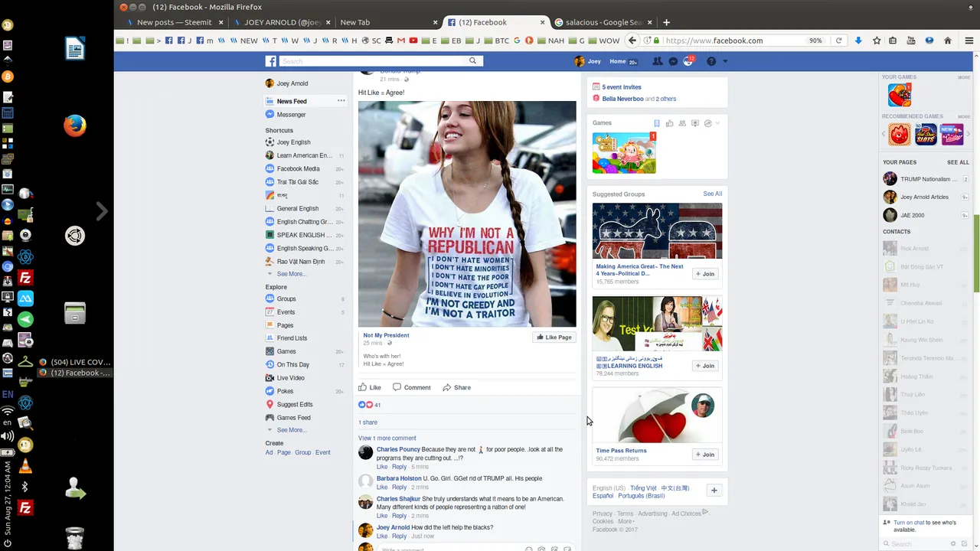Open TRUMP Nationalism page in Your Pages
This screenshot has width=980, height=551.
(x=925, y=179)
